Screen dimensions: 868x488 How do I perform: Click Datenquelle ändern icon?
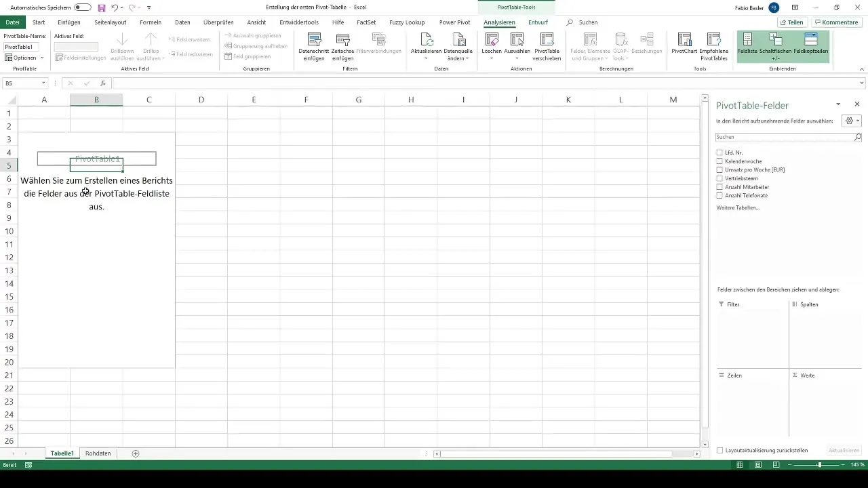pos(459,39)
